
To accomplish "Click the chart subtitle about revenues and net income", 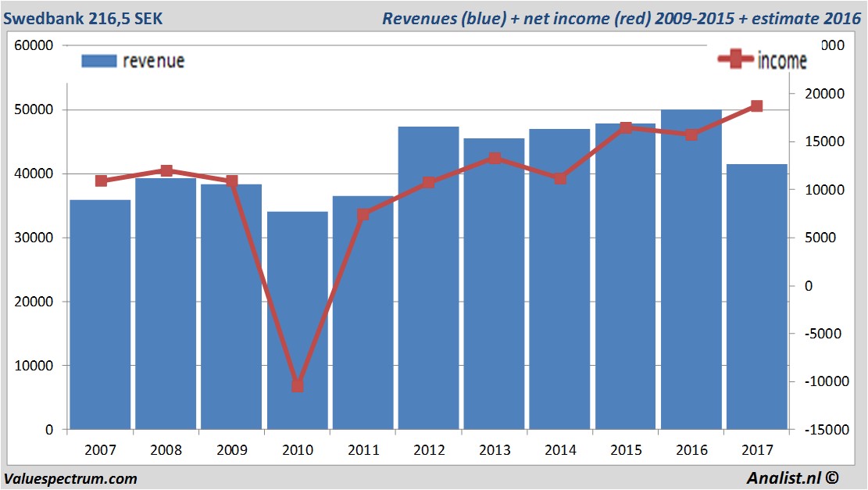I will pyautogui.click(x=621, y=18).
